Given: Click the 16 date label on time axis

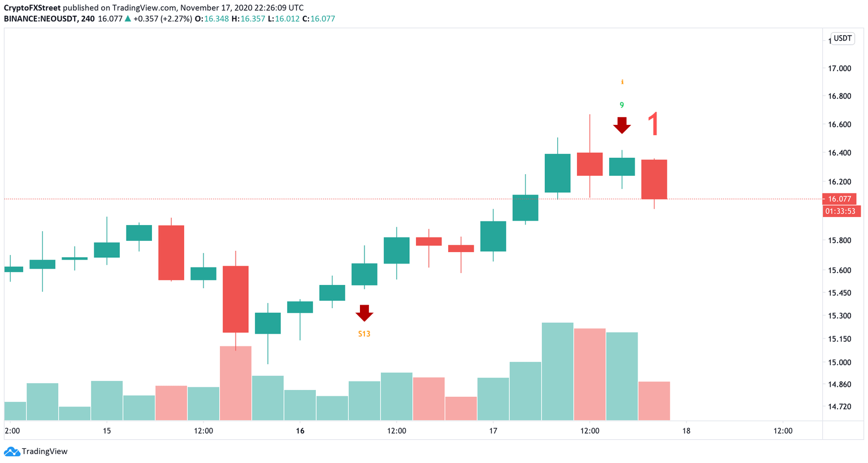Looking at the screenshot, I should [x=300, y=431].
